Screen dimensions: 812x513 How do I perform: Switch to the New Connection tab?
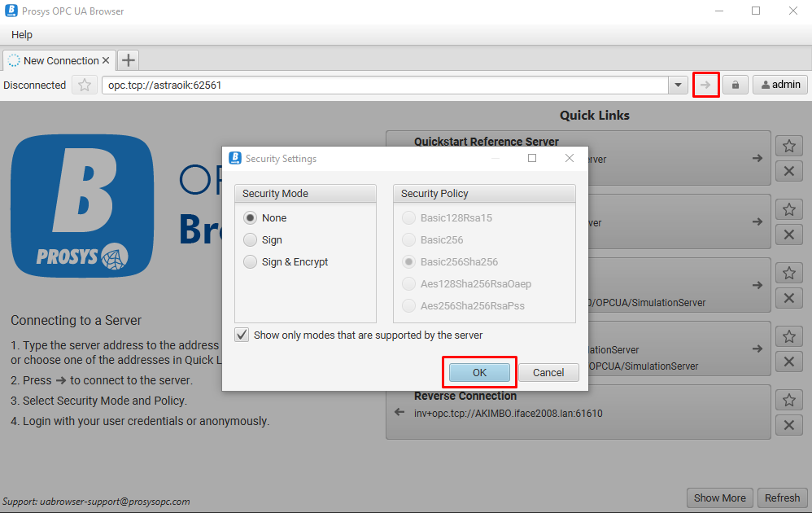pyautogui.click(x=57, y=60)
